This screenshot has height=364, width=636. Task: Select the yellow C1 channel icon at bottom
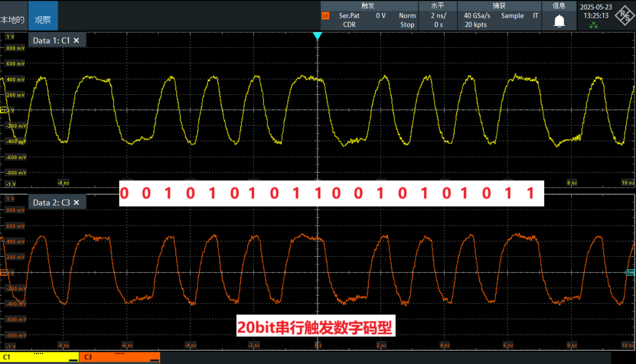38,357
